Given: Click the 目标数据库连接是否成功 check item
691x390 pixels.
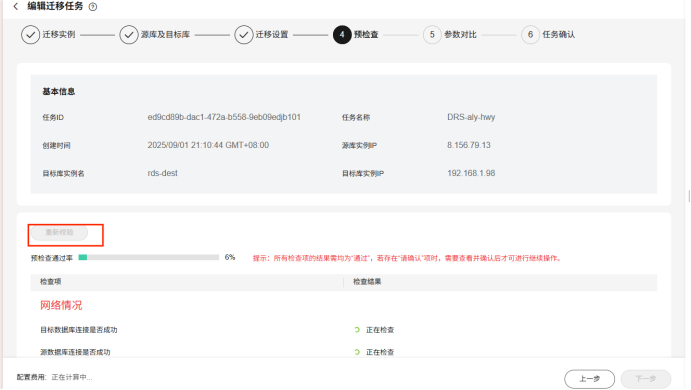Looking at the screenshot, I should tap(79, 330).
